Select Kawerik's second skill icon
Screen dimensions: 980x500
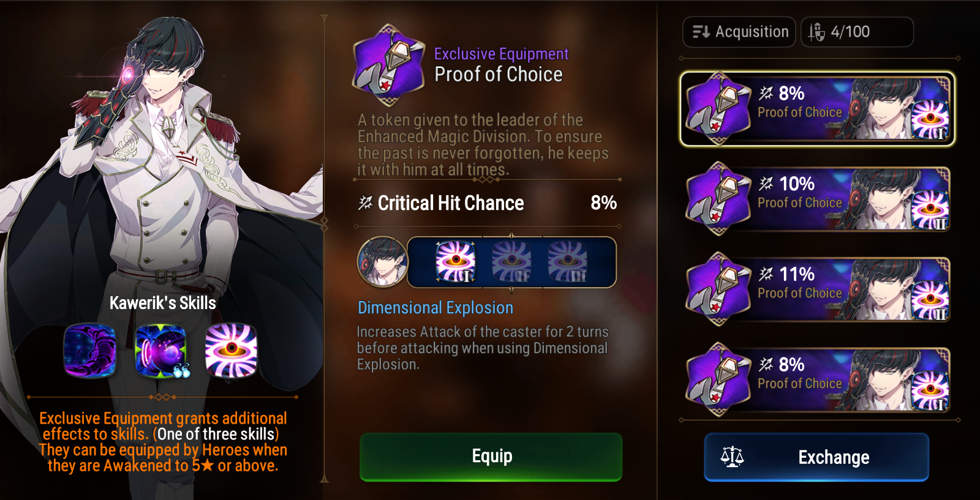click(160, 351)
